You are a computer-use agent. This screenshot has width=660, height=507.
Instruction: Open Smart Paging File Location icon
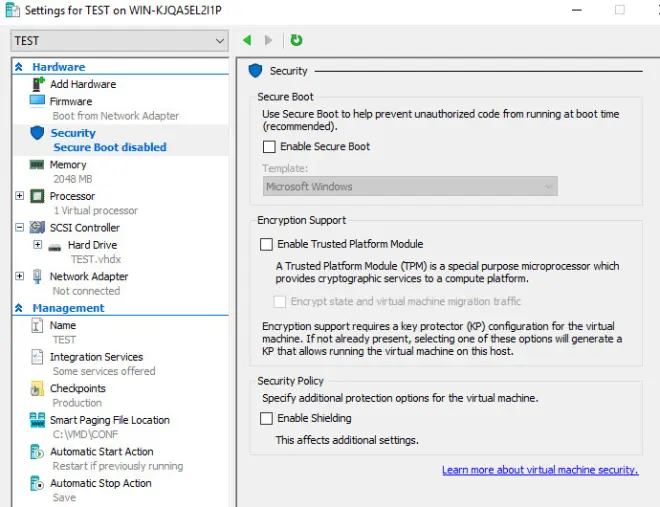pos(37,420)
